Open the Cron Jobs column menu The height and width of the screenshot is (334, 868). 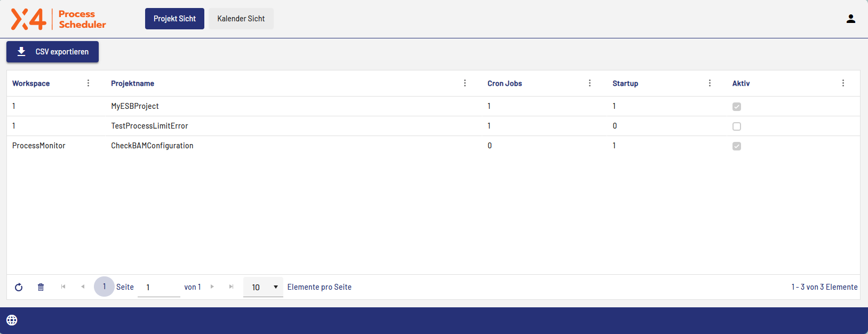590,83
